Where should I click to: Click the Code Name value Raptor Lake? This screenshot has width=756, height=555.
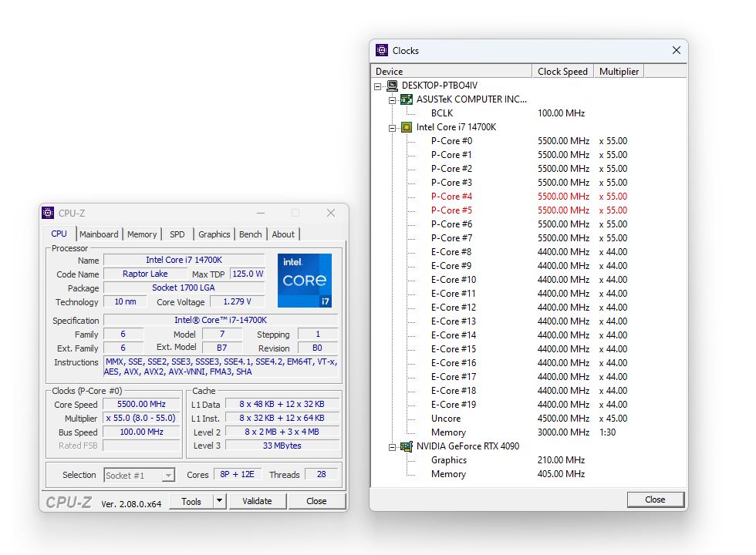[145, 274]
